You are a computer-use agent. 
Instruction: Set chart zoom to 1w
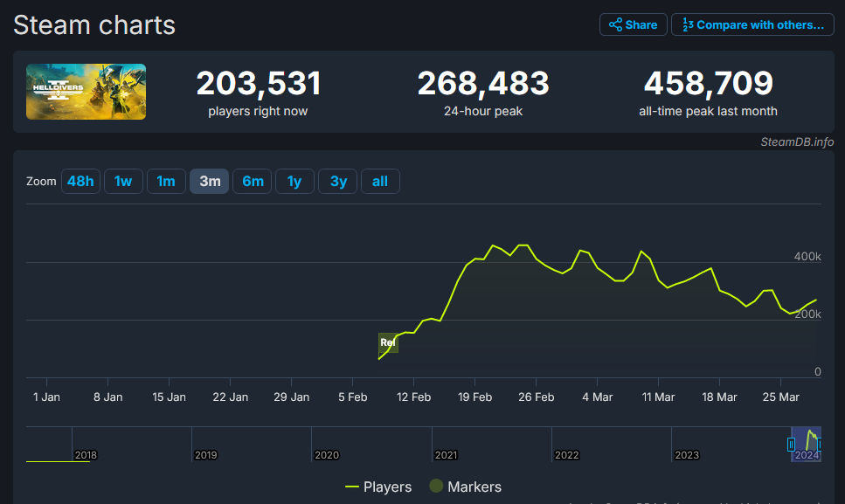coord(123,181)
